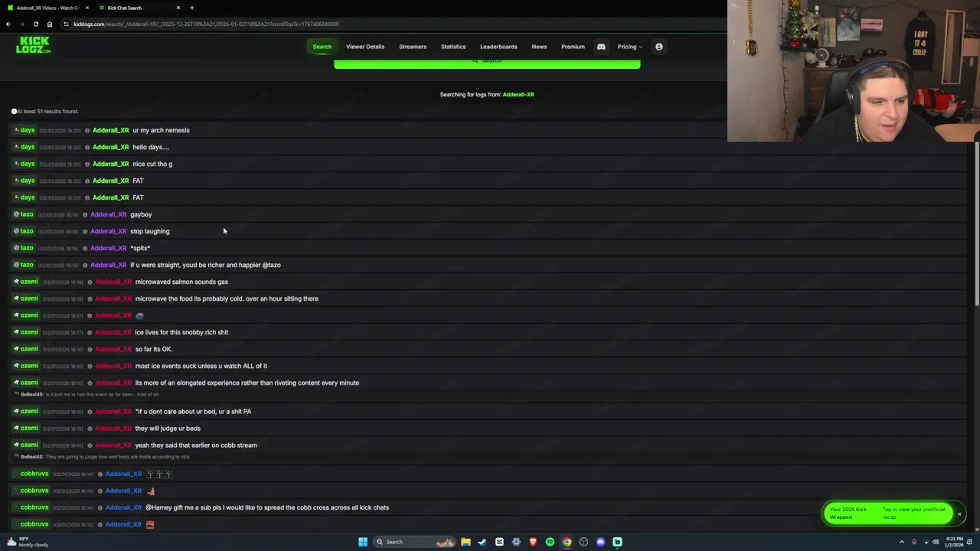Open the Kick app in the taskbar
The height and width of the screenshot is (551, 980).
(x=617, y=542)
